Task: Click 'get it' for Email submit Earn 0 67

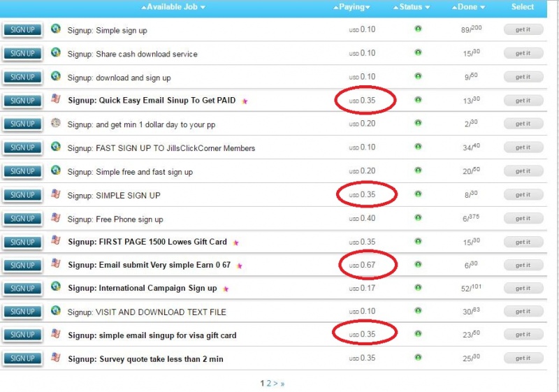Action: coord(523,265)
